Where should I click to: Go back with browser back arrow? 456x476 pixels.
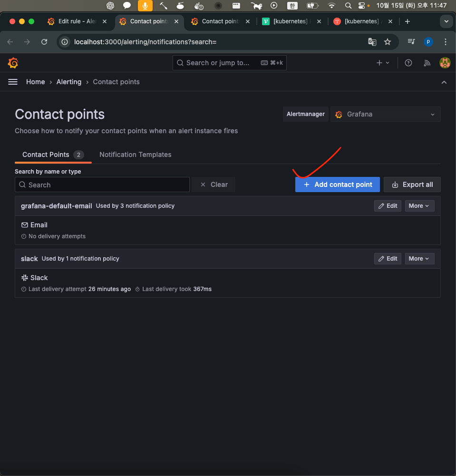point(10,42)
